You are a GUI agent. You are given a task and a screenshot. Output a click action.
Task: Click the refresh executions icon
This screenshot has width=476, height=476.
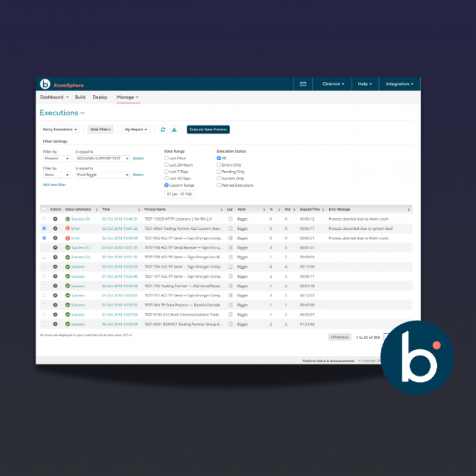[x=163, y=129]
